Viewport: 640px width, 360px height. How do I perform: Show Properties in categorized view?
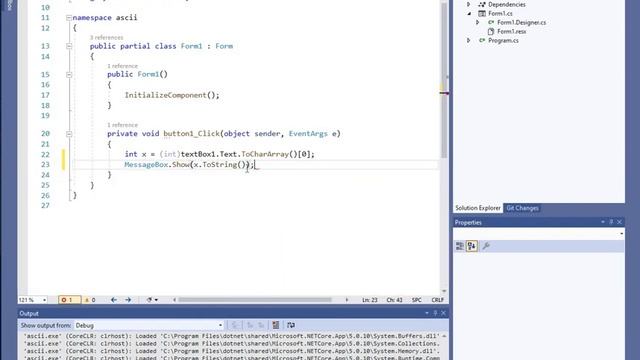pyautogui.click(x=460, y=246)
